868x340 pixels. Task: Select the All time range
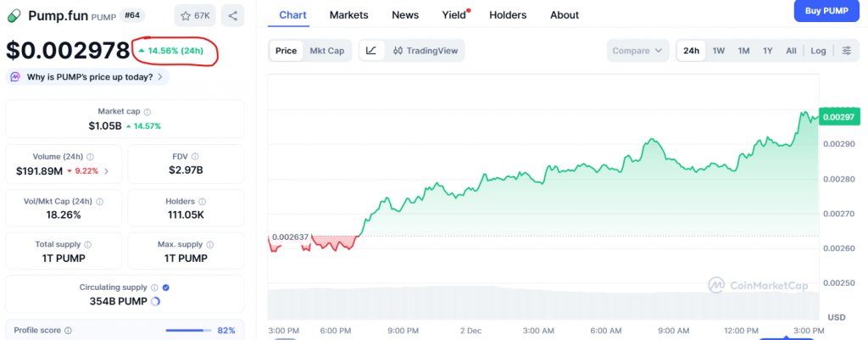coord(791,50)
